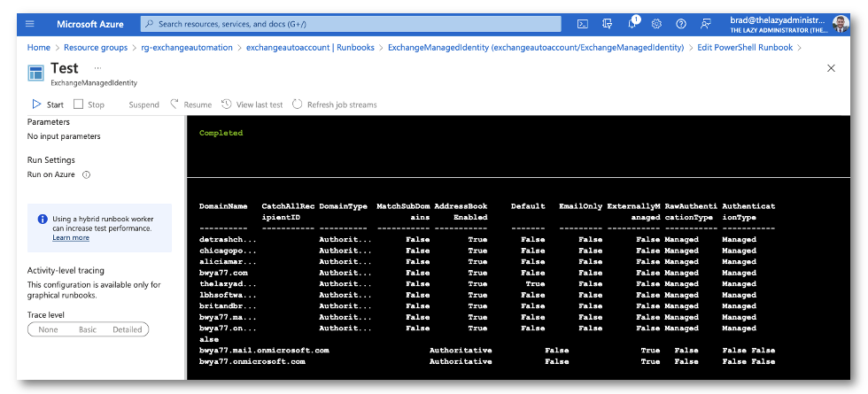This screenshot has width=868, height=394.
Task: Open the Directories and subscriptions filter icon
Action: (608, 24)
